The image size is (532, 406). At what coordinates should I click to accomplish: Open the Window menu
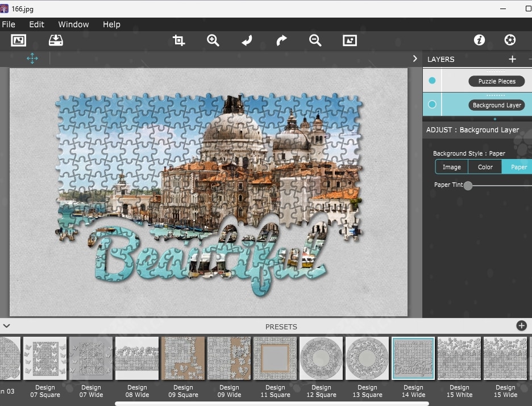point(73,24)
